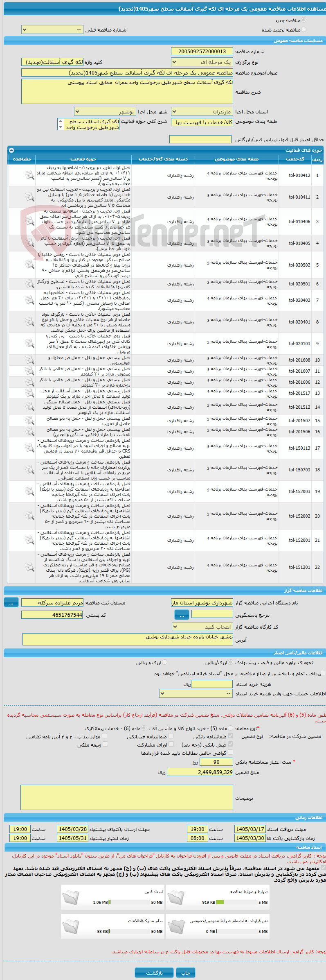Choose the ارزی و ریالی radio option
326x980 pixels.
tap(165, 662)
